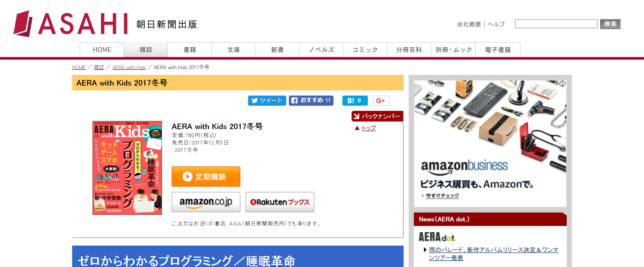Open the Rakuten ブックス purchase button
The height and width of the screenshot is (267, 644).
pos(280,202)
